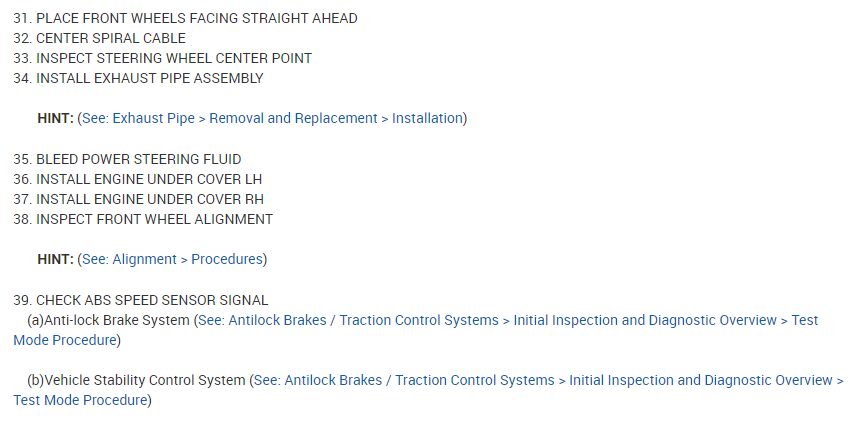Click the HINT label before the Exhaust Pipe link
Image resolution: width=859 pixels, height=423 pixels.
tap(55, 118)
